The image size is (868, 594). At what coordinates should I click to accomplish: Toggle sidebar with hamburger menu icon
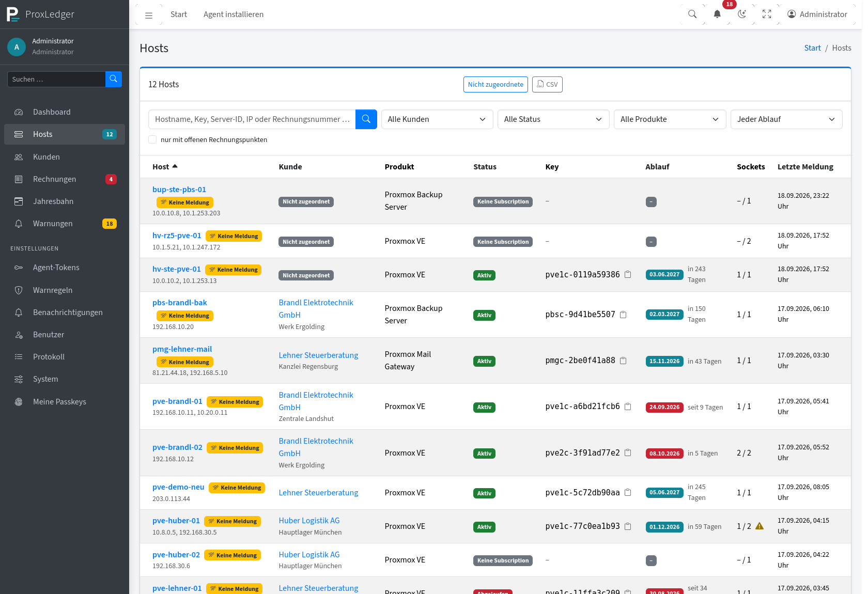[x=149, y=15]
